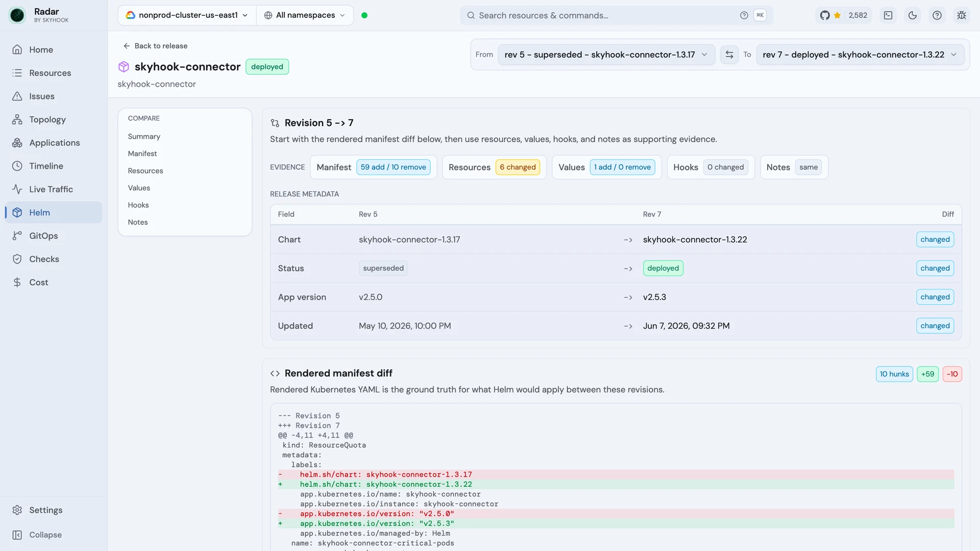Open Timeline clock icon
The width and height of the screenshot is (980, 551).
(x=17, y=166)
